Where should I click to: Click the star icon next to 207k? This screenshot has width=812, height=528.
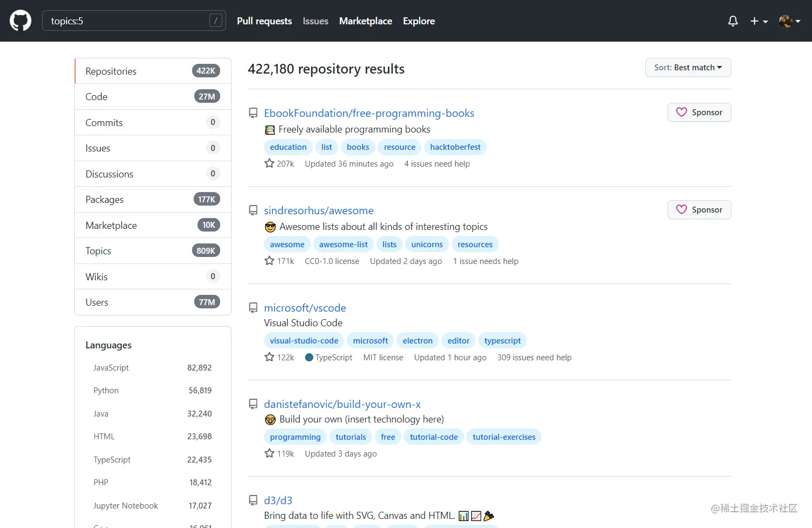269,163
